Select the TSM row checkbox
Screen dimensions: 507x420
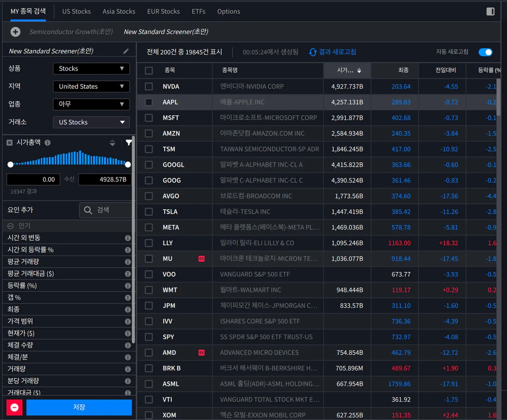click(149, 149)
